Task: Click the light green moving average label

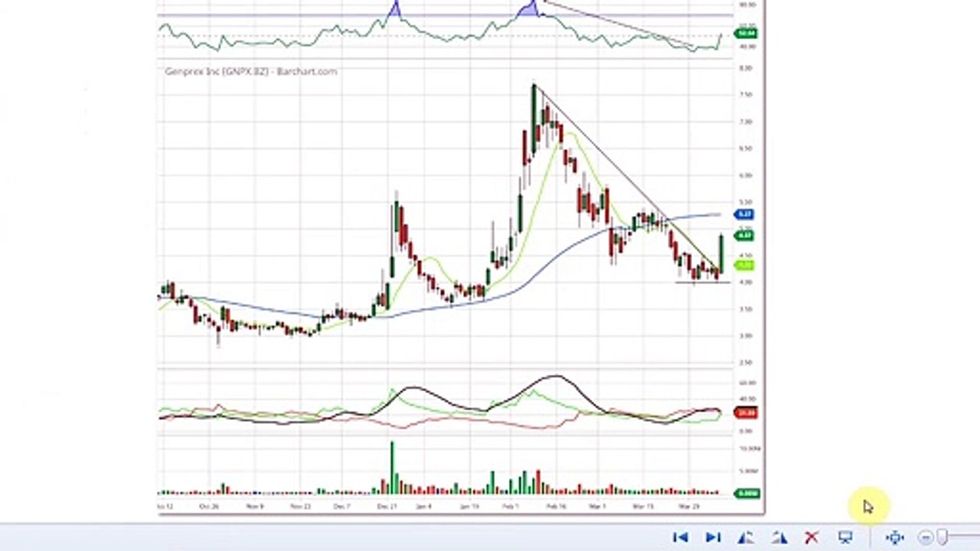Action: click(744, 266)
